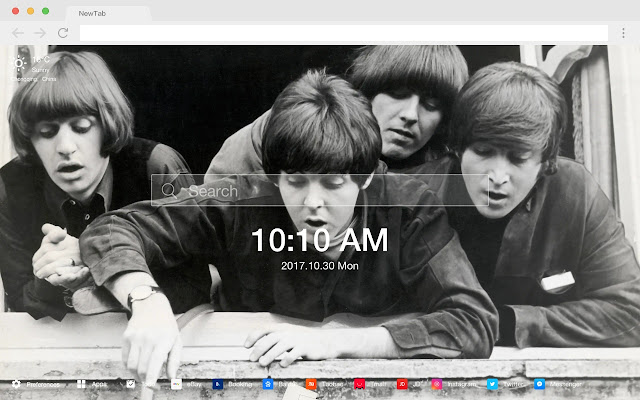640x400 pixels.
Task: Click the browser address bar
Action: 344,33
